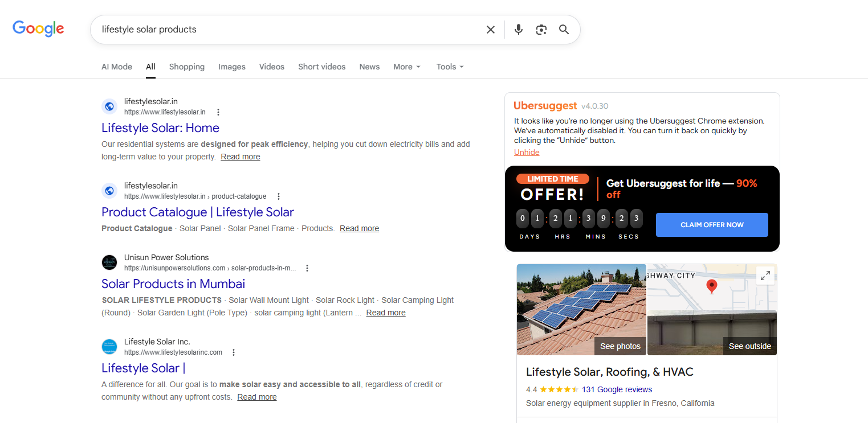Open the Tools dropdown
This screenshot has height=423, width=868.
click(x=450, y=67)
